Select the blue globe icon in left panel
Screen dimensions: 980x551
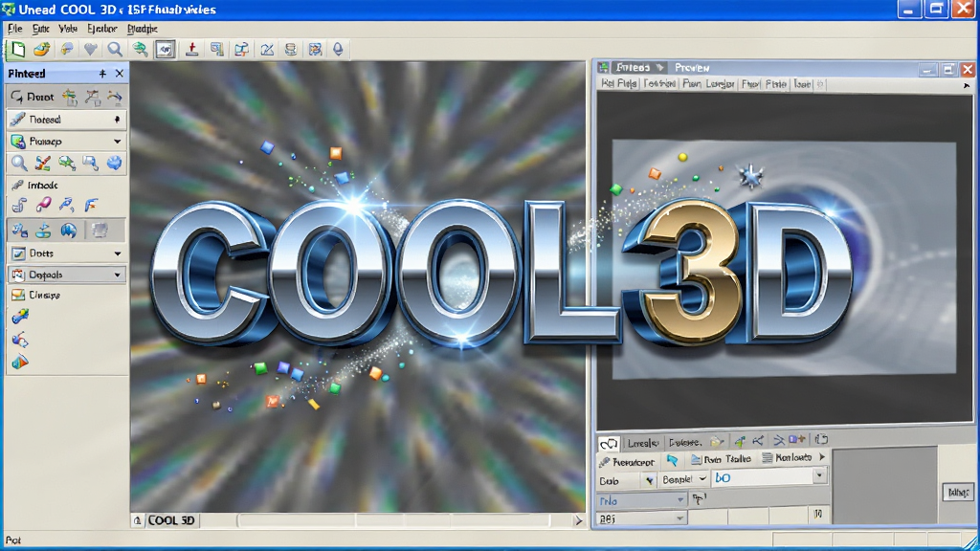[114, 164]
